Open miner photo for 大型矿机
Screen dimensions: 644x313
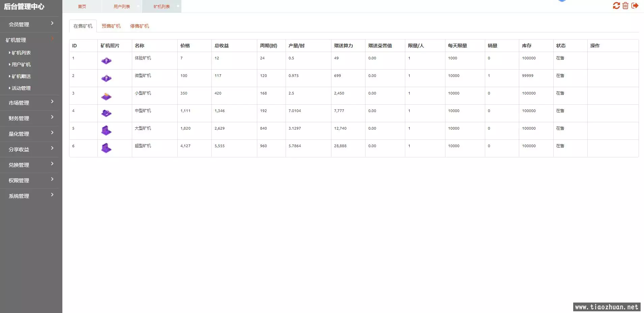106,131
